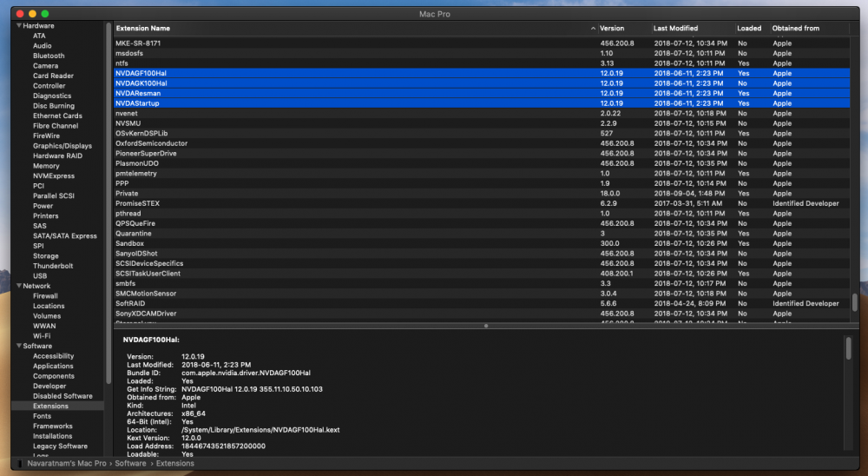Viewport: 868px width, 476px height.
Task: Select the OSvKernDSPLib extension row
Action: (x=482, y=134)
